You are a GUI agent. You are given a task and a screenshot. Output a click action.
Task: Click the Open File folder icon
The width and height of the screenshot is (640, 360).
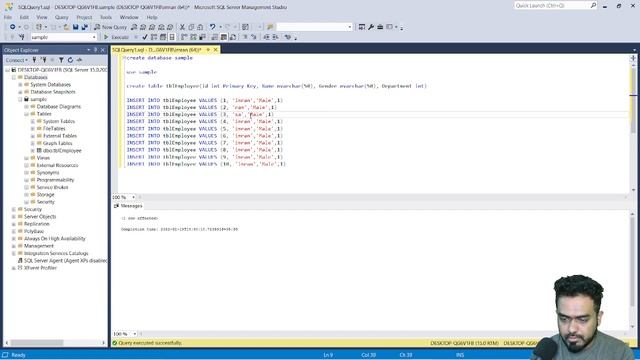[66, 27]
